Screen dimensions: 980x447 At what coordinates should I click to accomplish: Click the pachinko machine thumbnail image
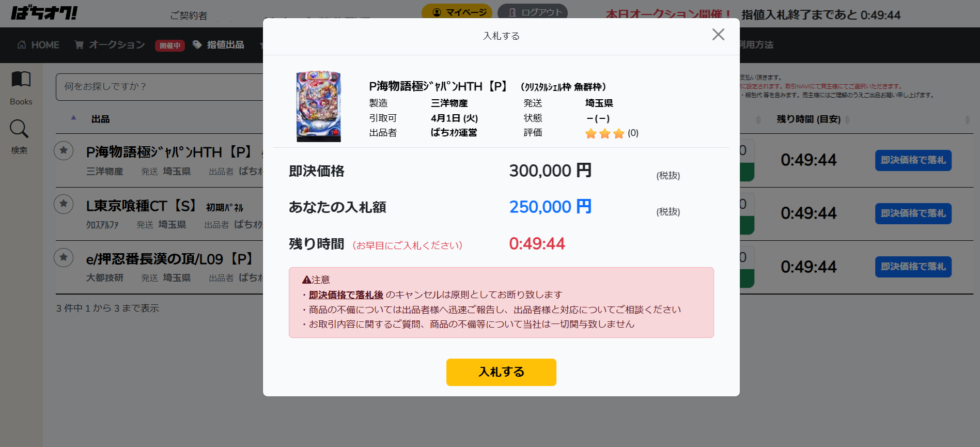pyautogui.click(x=319, y=106)
